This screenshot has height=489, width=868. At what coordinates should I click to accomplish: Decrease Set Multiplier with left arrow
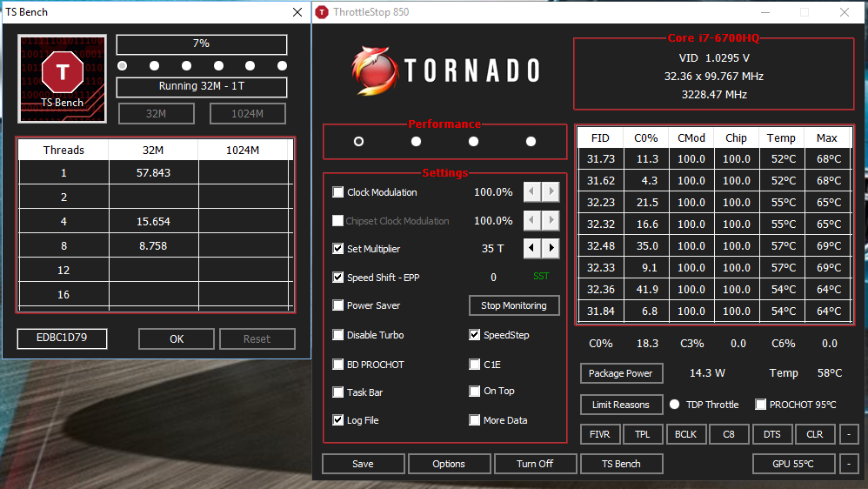pyautogui.click(x=532, y=248)
